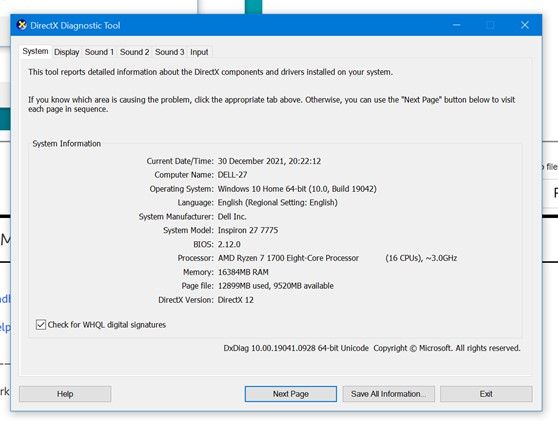This screenshot has height=433, width=558.
Task: Minimize the DirectX Diagnostic Tool window
Action: 457,25
